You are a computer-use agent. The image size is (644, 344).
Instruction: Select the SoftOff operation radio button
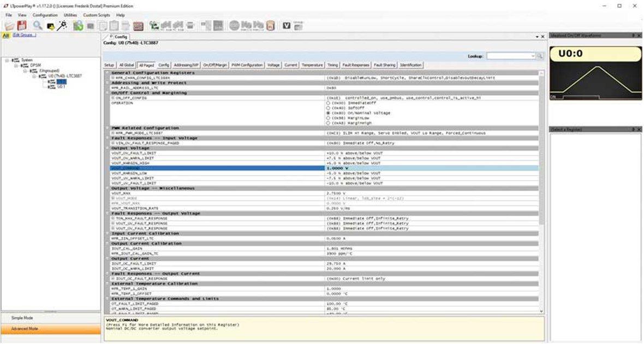[328, 108]
